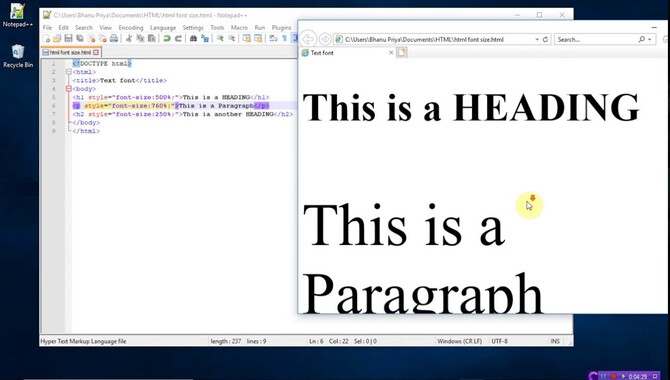
Task: Click the Save file toolbar icon
Action: (68, 38)
